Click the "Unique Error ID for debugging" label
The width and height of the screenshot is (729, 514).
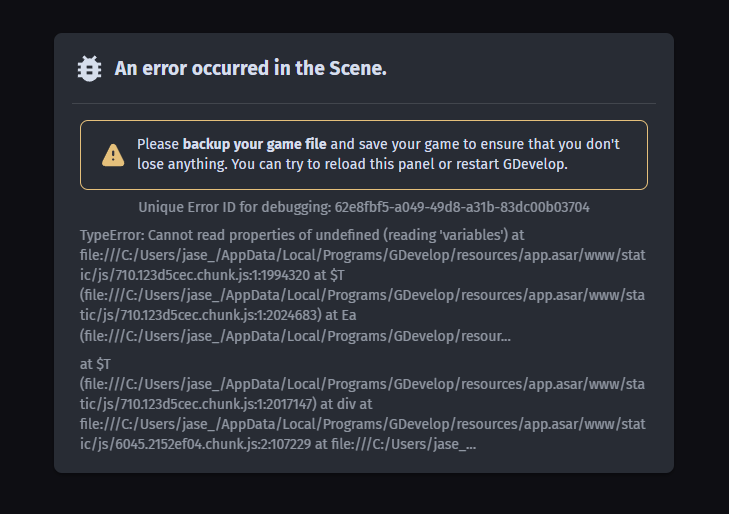(234, 207)
